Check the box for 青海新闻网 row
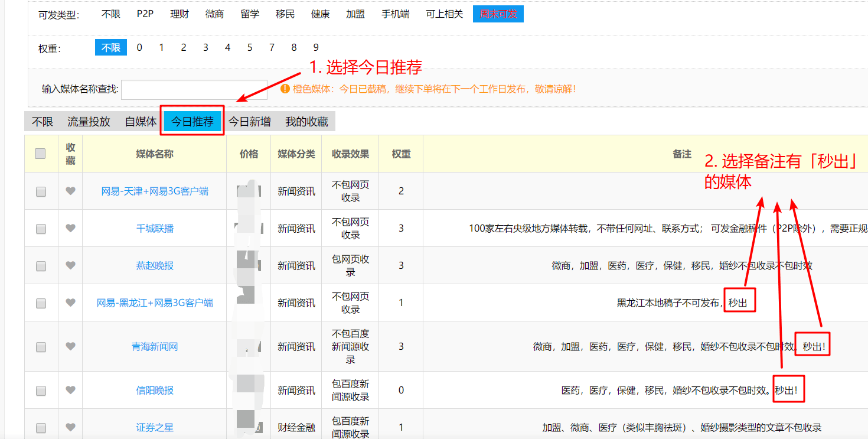 tap(41, 347)
